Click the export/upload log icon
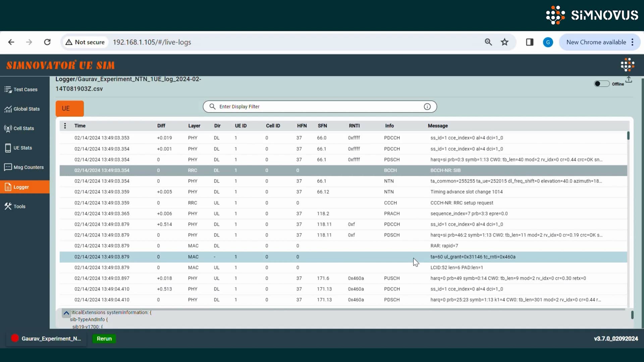Viewport: 644px width, 362px height. coord(629,80)
